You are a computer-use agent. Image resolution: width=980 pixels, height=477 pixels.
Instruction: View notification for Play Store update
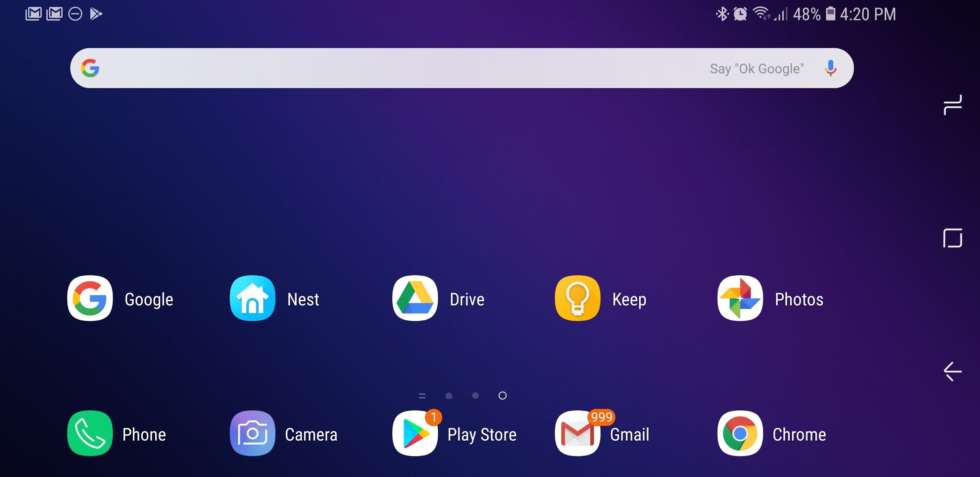click(433, 411)
